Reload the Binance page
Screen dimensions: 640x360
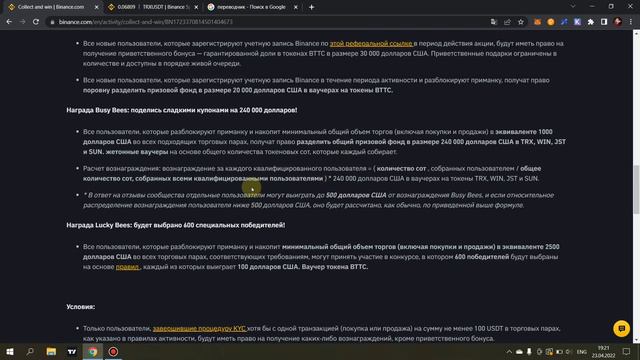point(36,22)
